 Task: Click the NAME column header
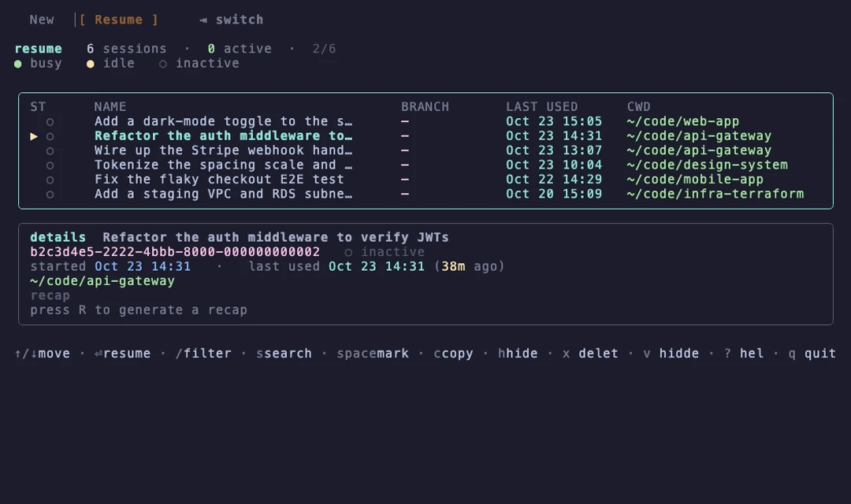(x=110, y=107)
